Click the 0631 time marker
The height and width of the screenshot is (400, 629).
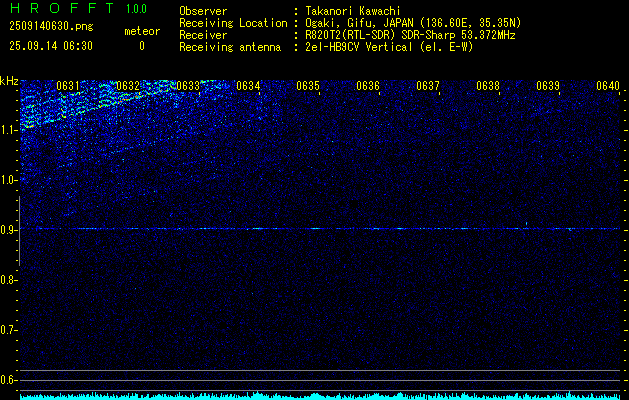[x=67, y=86]
